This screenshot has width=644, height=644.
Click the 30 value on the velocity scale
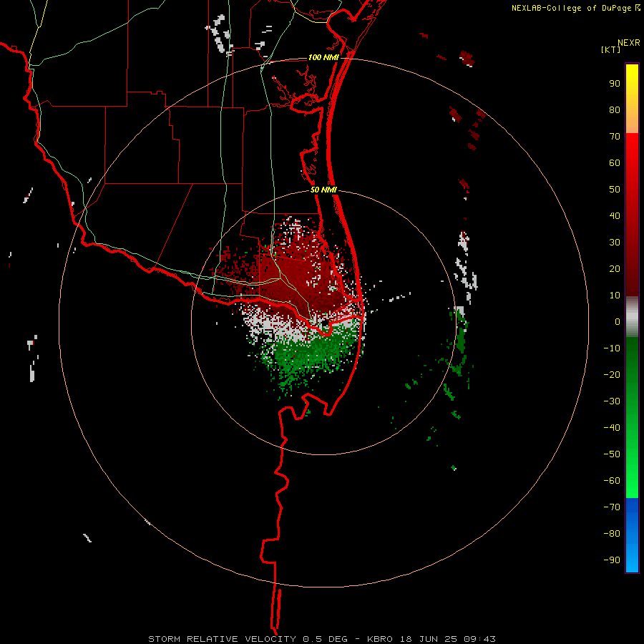[615, 243]
